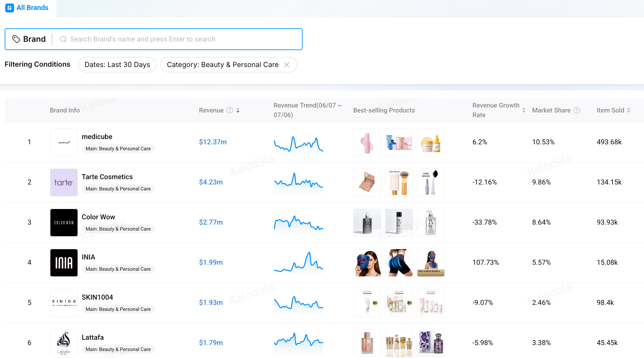
Task: View INIA's shaping shorts product thumbnail
Action: (x=399, y=263)
